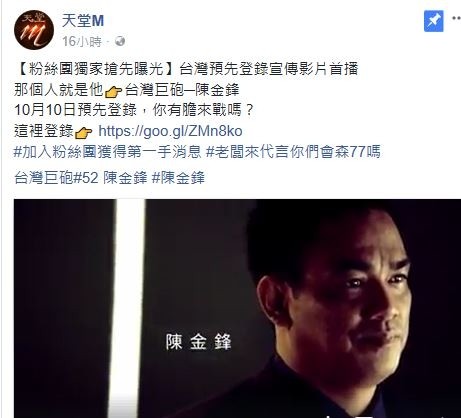
Task: Click the pointing hand emoji before 台灣巨砲
Action: pyautogui.click(x=113, y=91)
